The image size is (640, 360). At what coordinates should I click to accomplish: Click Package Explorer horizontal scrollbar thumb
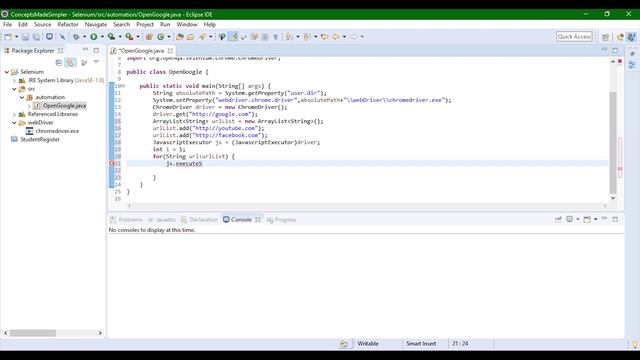click(x=33, y=333)
